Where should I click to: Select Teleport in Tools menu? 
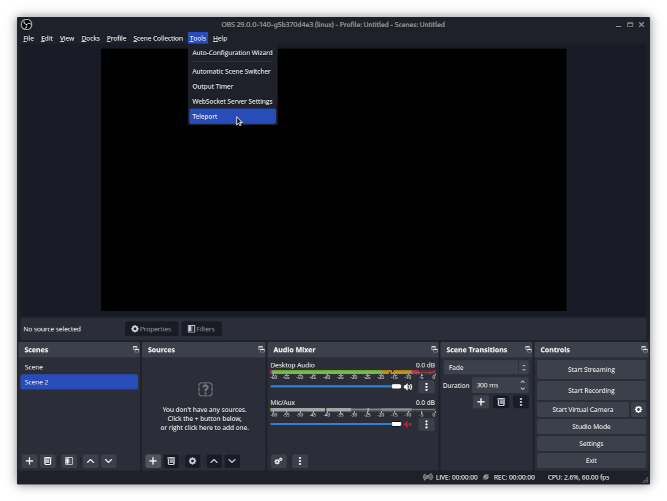(x=232, y=116)
